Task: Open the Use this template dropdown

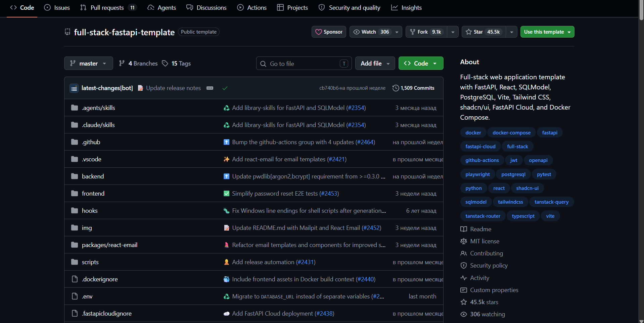Action: pos(547,32)
